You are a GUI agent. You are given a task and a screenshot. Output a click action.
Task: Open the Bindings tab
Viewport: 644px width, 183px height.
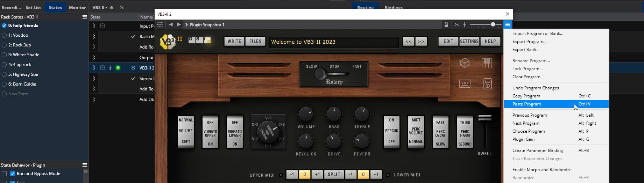coord(394,7)
